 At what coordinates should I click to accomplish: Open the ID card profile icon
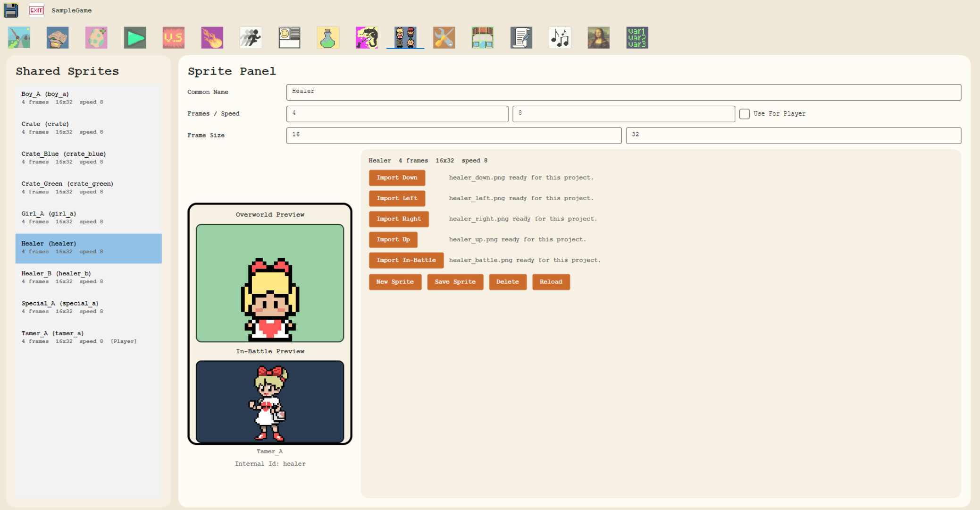pyautogui.click(x=290, y=38)
